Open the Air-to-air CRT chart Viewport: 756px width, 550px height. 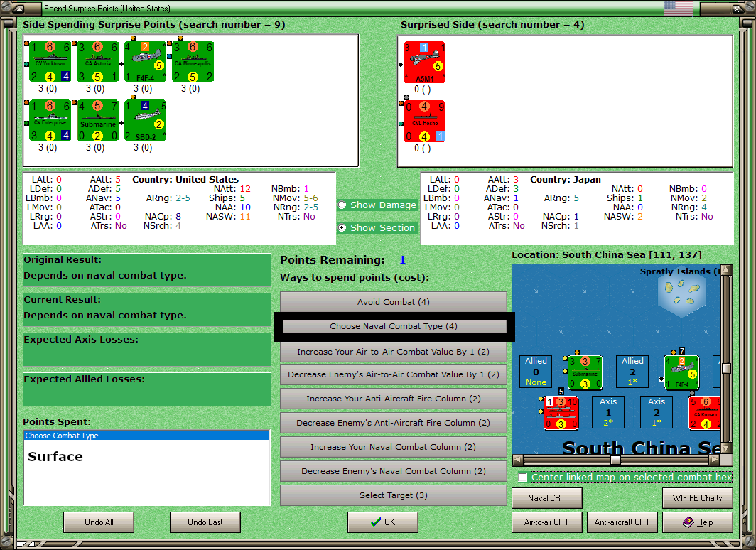pos(547,522)
